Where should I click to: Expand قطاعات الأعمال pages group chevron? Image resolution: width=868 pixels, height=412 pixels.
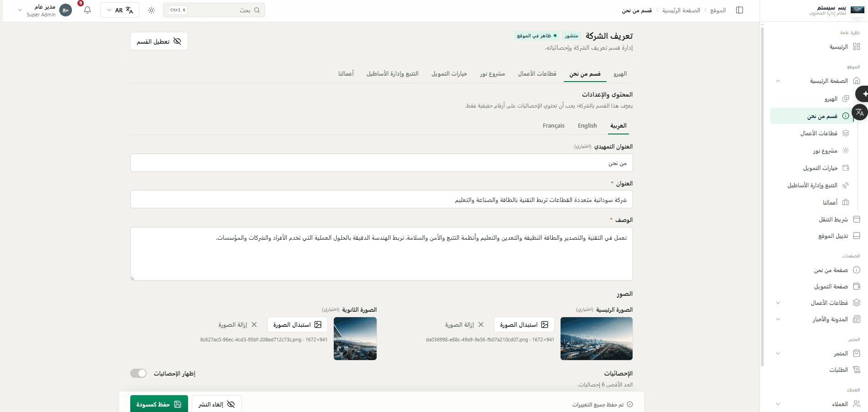(x=778, y=303)
